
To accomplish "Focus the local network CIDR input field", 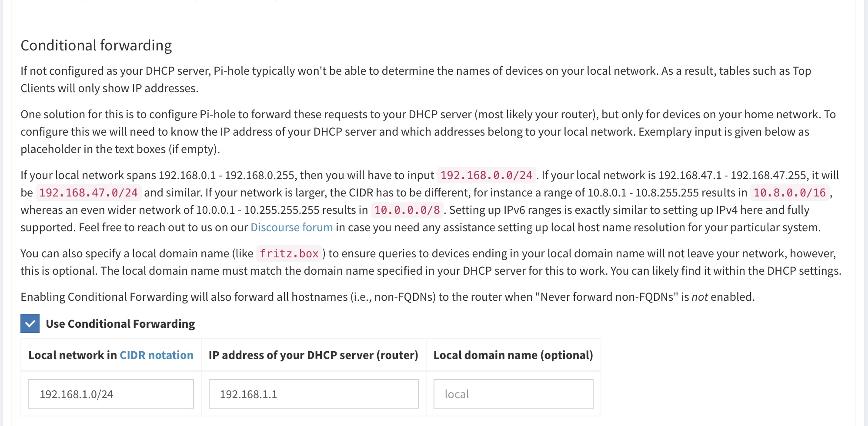I will pos(111,394).
